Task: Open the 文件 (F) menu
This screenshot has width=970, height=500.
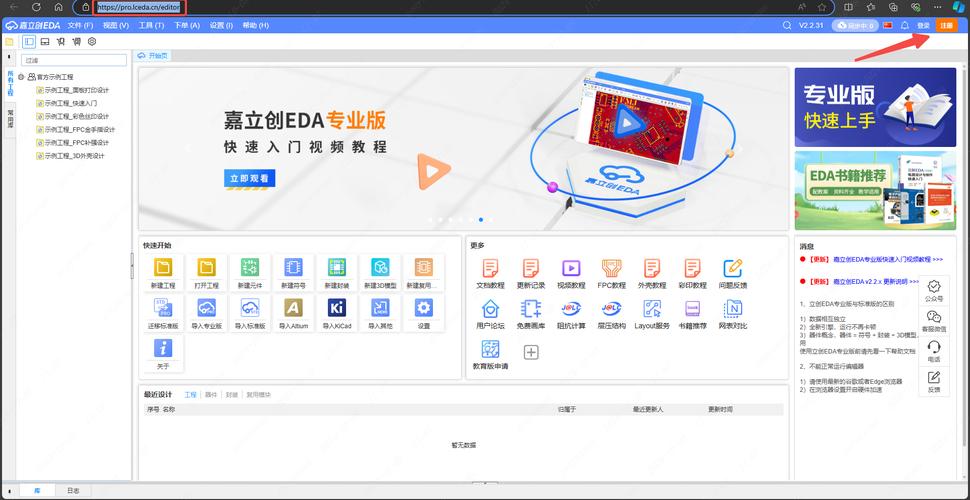Action: (80, 25)
